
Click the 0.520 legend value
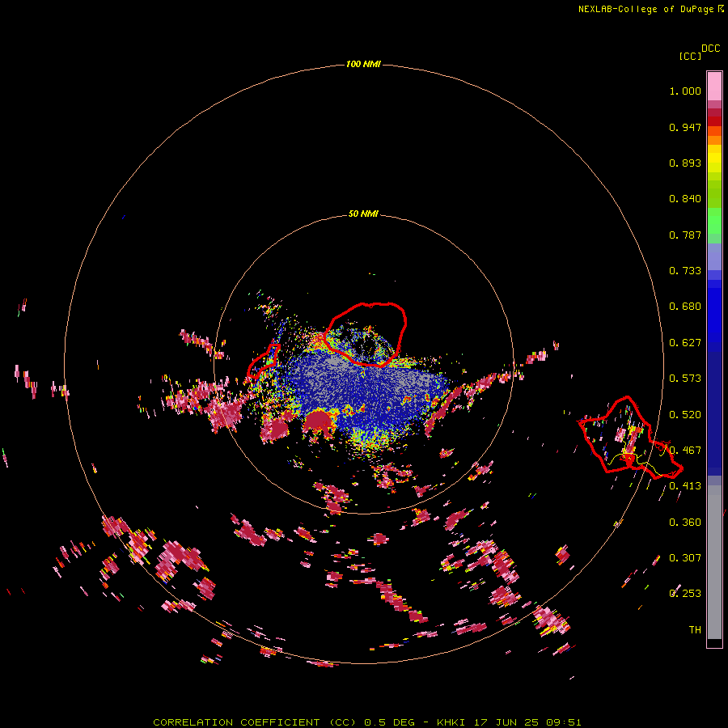click(685, 415)
